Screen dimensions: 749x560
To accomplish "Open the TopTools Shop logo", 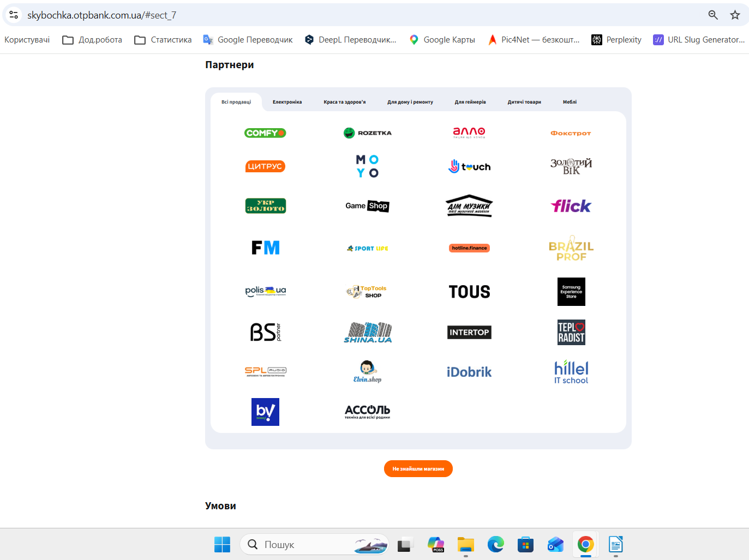I will click(x=367, y=292).
